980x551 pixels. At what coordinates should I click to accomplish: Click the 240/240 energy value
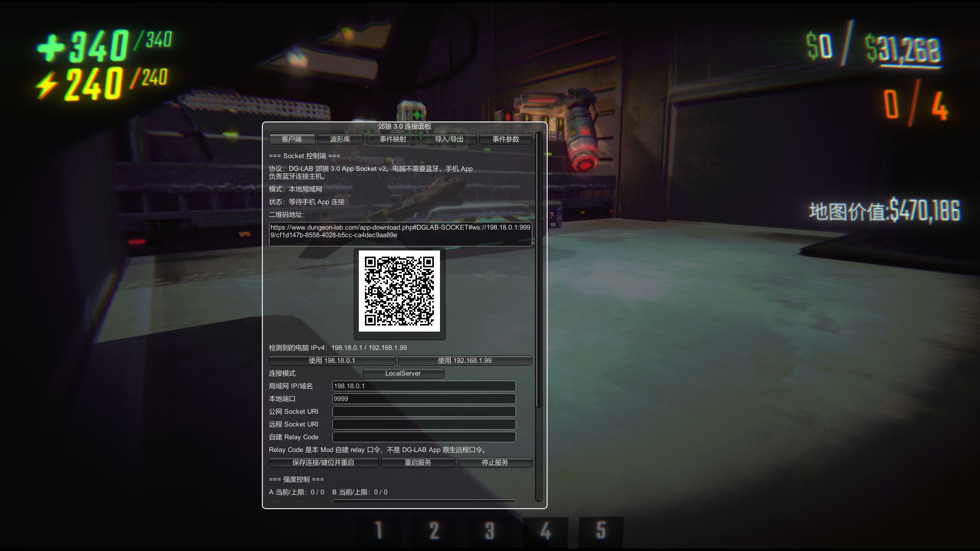pos(116,83)
